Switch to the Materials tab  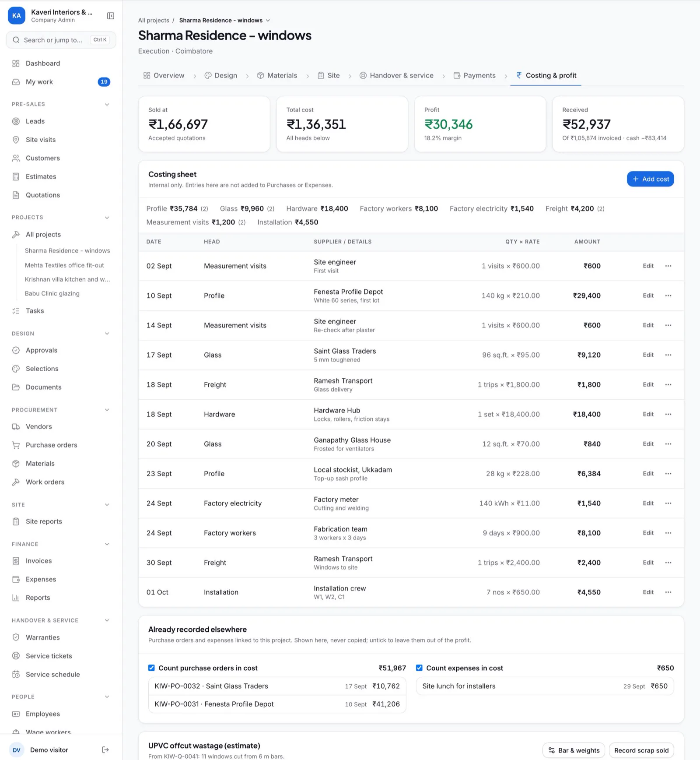[x=277, y=75]
